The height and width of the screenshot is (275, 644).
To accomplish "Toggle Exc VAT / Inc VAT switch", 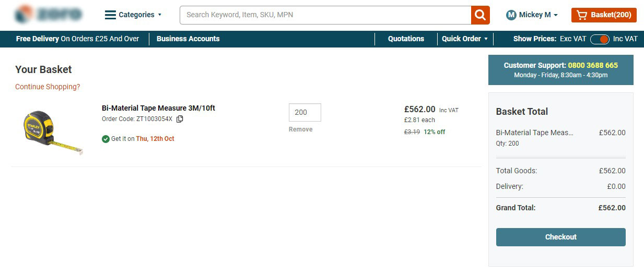I will click(x=600, y=39).
